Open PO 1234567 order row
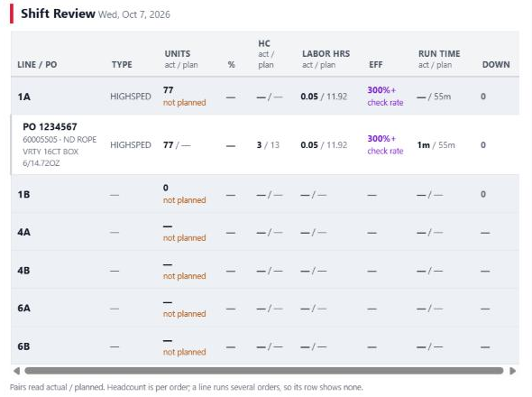 click(265, 145)
